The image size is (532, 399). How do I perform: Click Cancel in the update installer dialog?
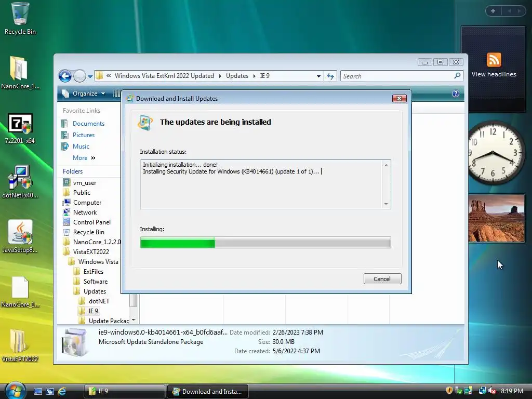click(382, 279)
